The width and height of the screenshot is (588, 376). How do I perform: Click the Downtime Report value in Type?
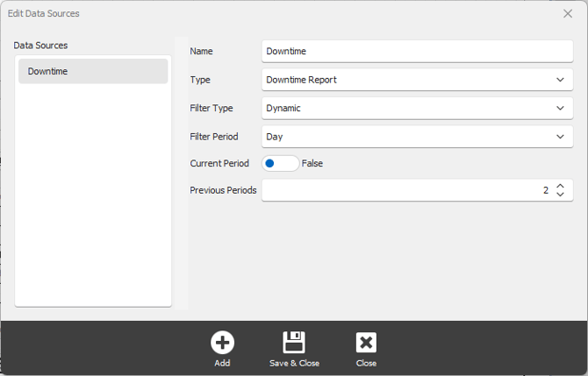(301, 80)
